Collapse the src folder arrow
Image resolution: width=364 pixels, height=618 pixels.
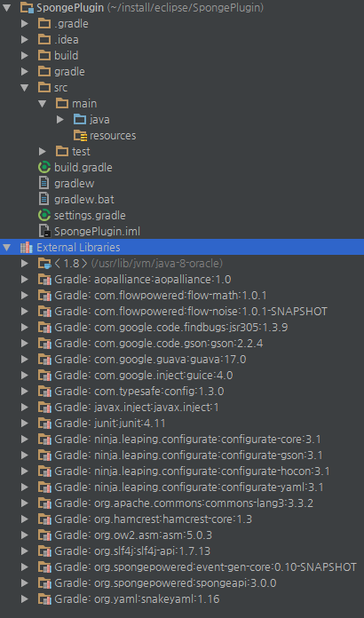25,88
